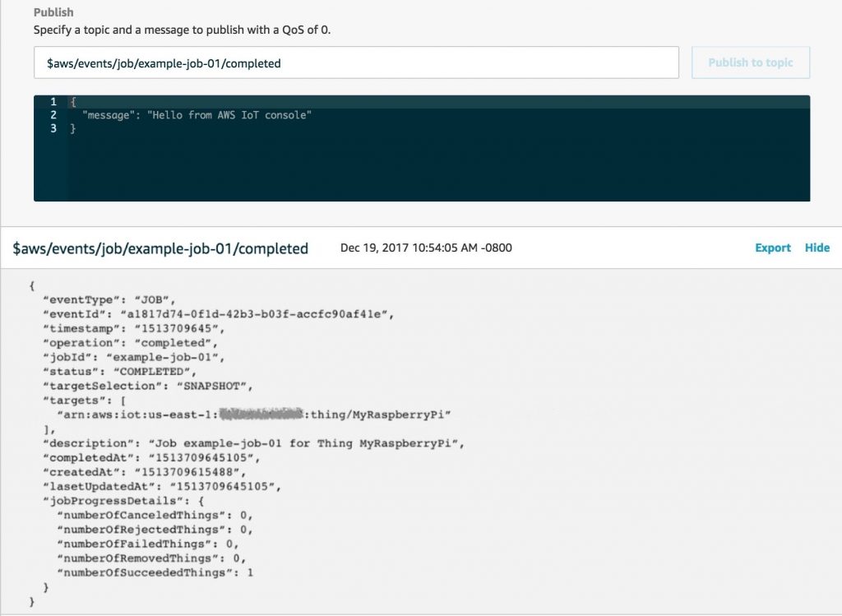Click the "createdAt" line in the payload

click(145, 472)
